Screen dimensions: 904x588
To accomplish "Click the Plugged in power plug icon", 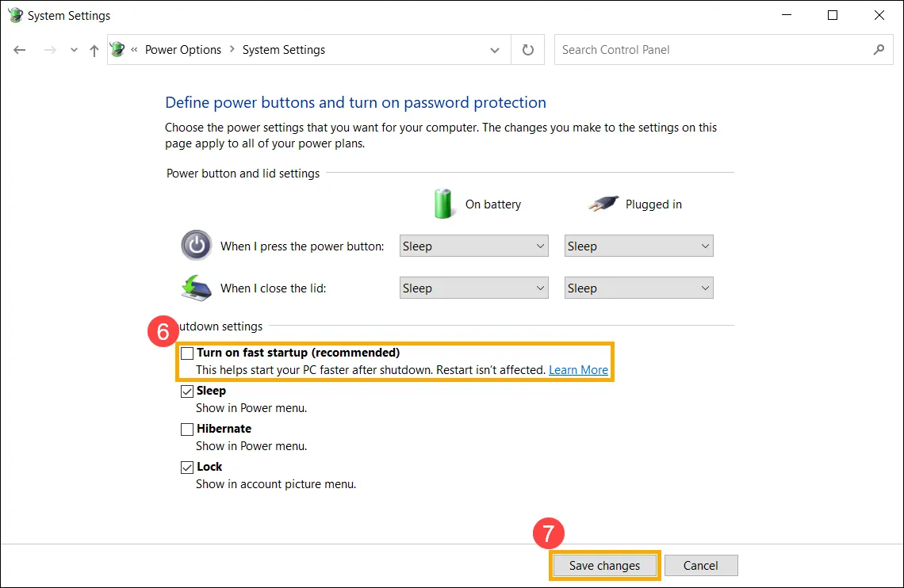I will tap(603, 203).
